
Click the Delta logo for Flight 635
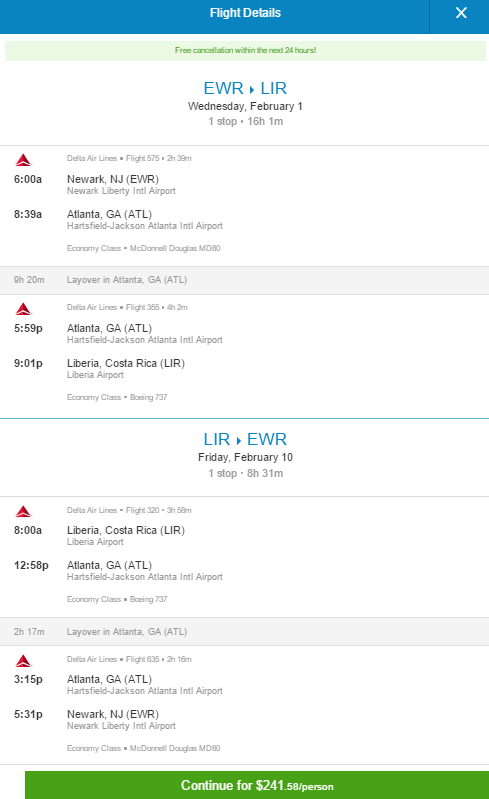(x=23, y=661)
